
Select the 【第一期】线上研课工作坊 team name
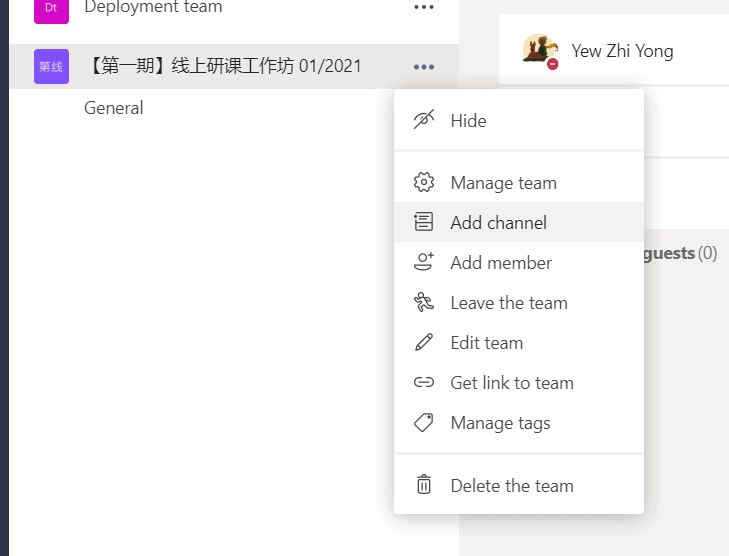point(222,67)
